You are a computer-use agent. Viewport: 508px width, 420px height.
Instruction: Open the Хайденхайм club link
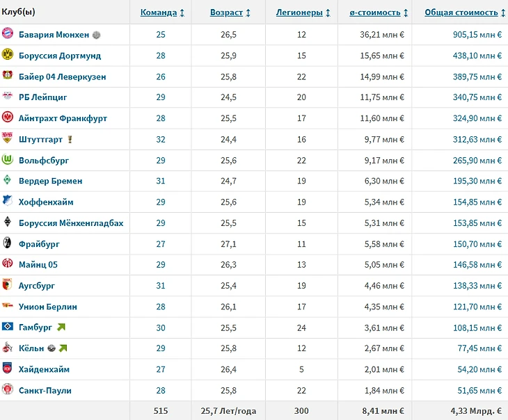click(44, 369)
